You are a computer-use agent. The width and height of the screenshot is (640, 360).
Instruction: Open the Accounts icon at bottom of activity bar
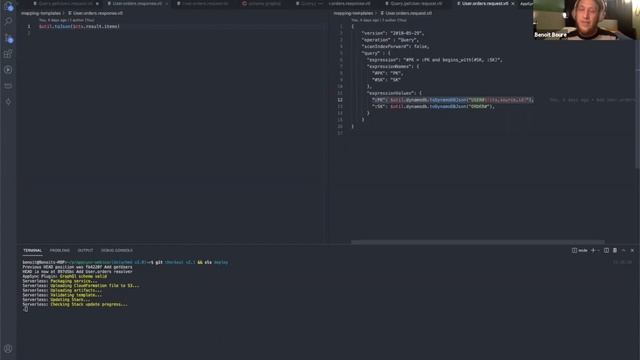point(8,349)
